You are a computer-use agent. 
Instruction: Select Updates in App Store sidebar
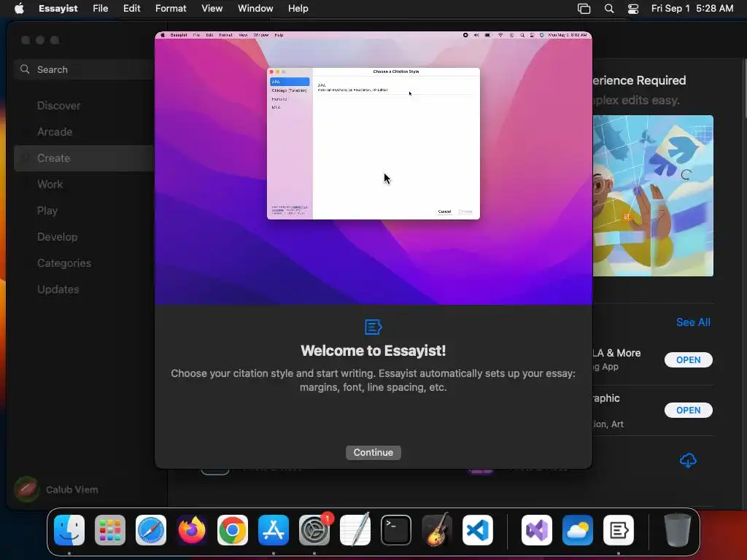click(58, 289)
